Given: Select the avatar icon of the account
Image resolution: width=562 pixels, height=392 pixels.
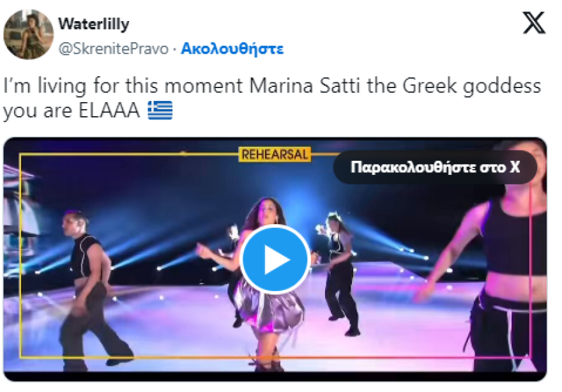Looking at the screenshot, I should coord(29,30).
